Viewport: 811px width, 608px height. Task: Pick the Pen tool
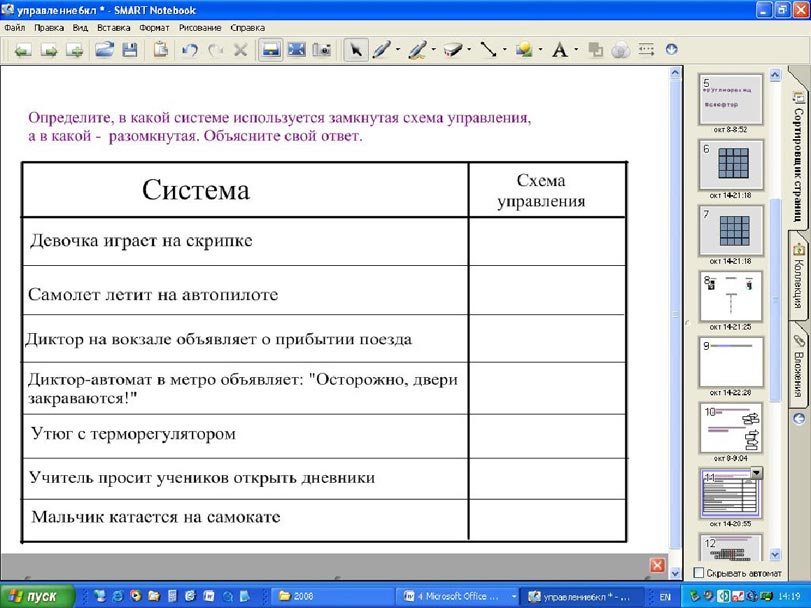381,49
